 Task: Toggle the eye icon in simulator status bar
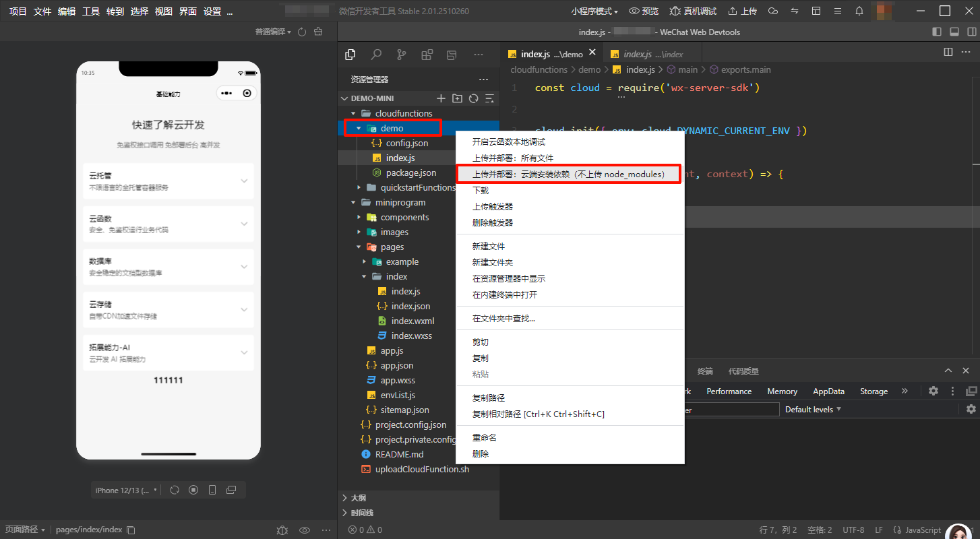305,530
